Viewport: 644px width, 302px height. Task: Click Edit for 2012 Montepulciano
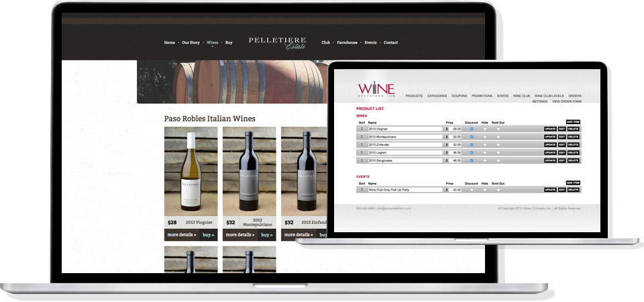tap(562, 137)
